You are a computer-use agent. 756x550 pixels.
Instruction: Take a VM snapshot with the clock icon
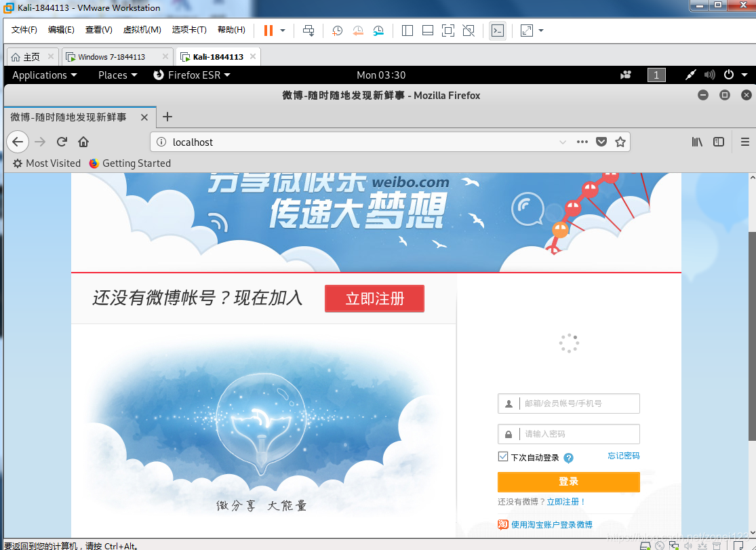click(x=337, y=31)
